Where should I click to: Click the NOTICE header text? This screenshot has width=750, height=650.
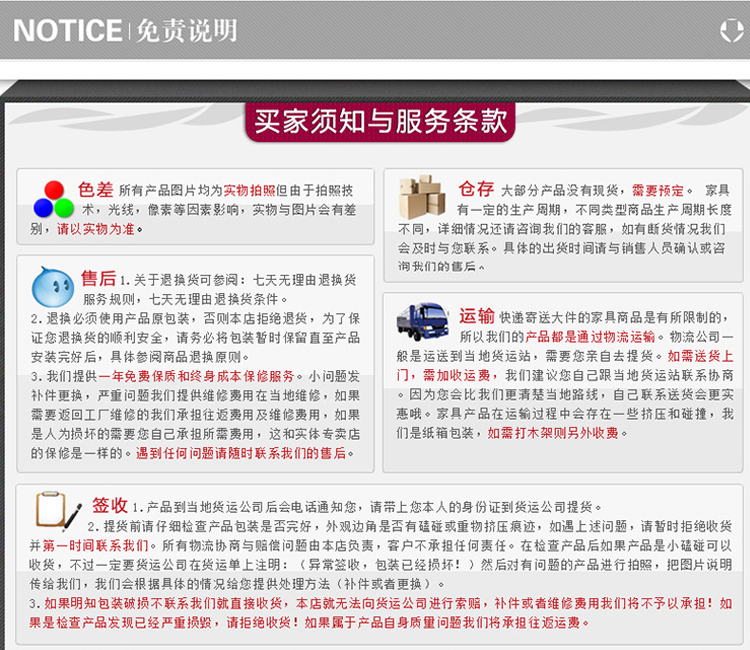(67, 30)
